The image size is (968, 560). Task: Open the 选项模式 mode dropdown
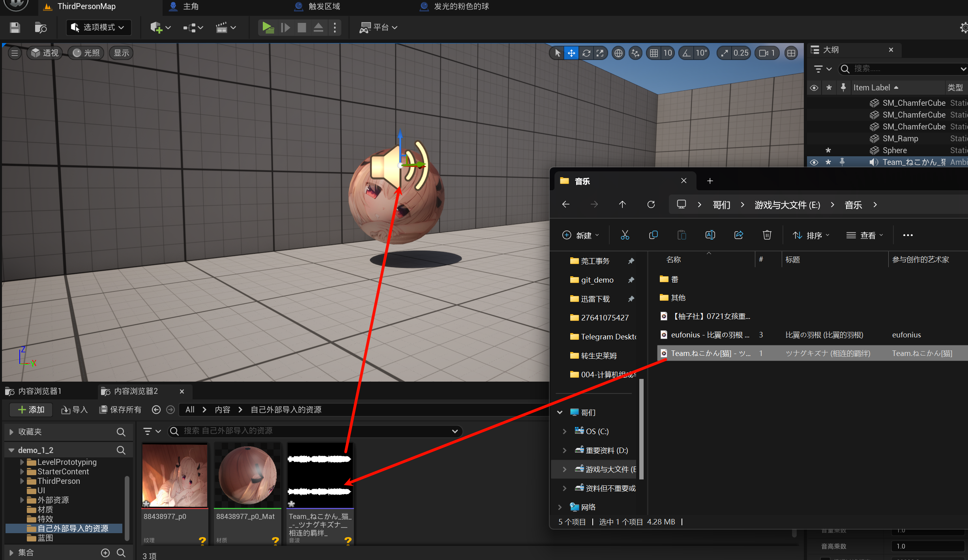98,28
